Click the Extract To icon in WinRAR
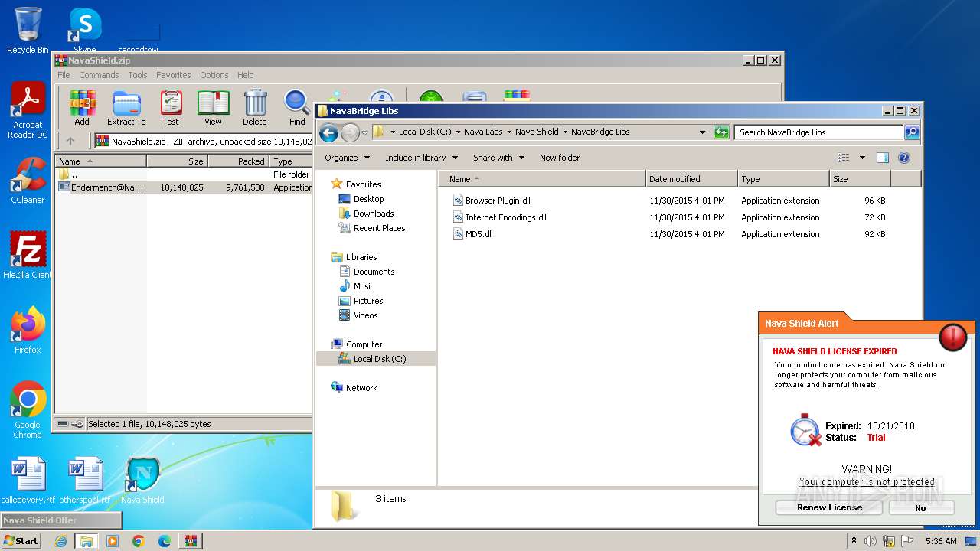 click(x=126, y=107)
